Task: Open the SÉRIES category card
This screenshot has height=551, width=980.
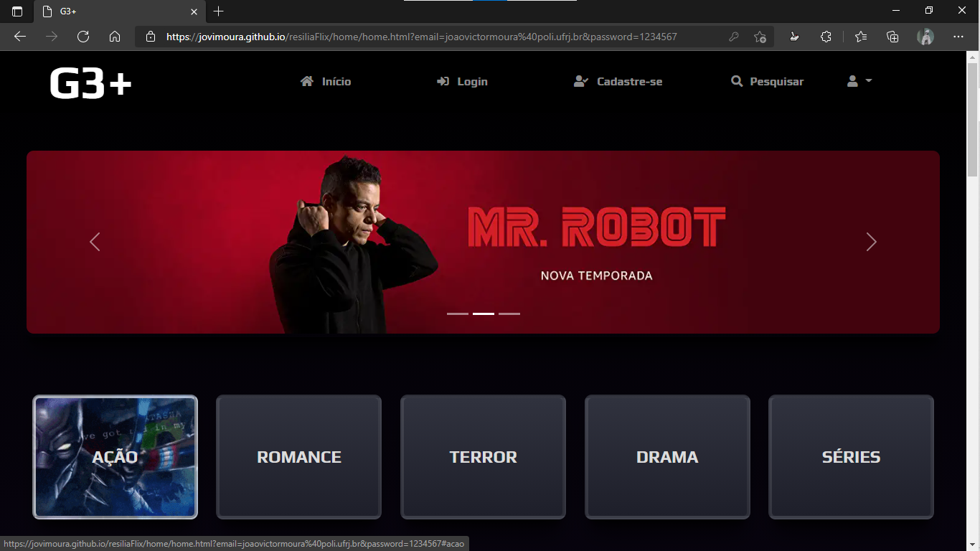Action: point(851,457)
